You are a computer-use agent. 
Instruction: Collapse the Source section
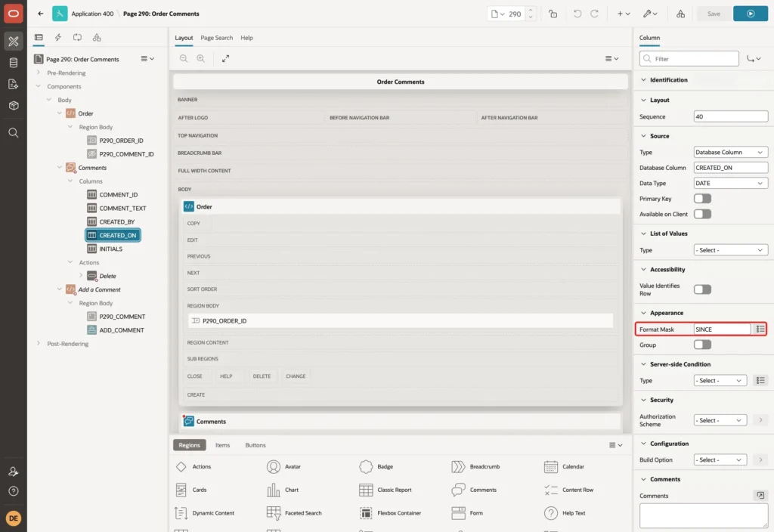click(643, 136)
